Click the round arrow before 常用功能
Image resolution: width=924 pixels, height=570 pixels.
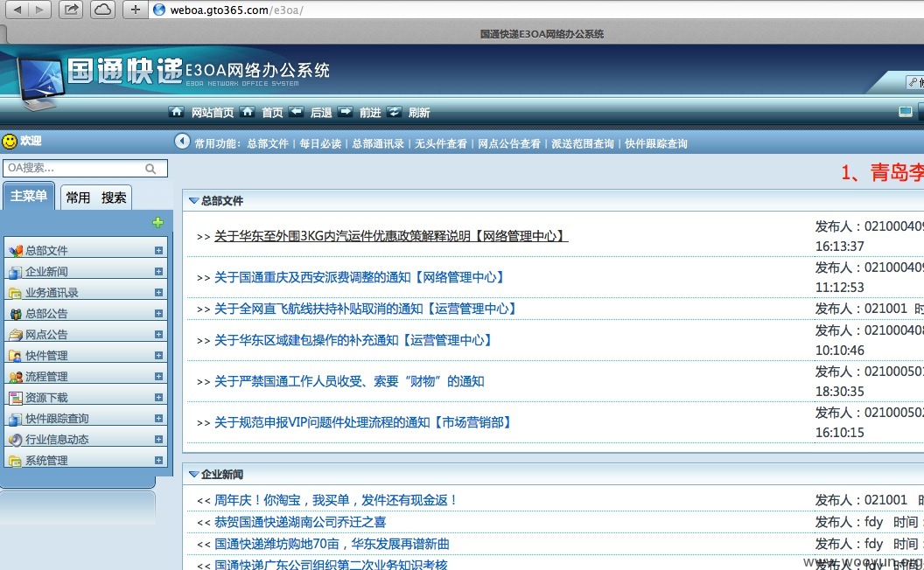click(182, 142)
